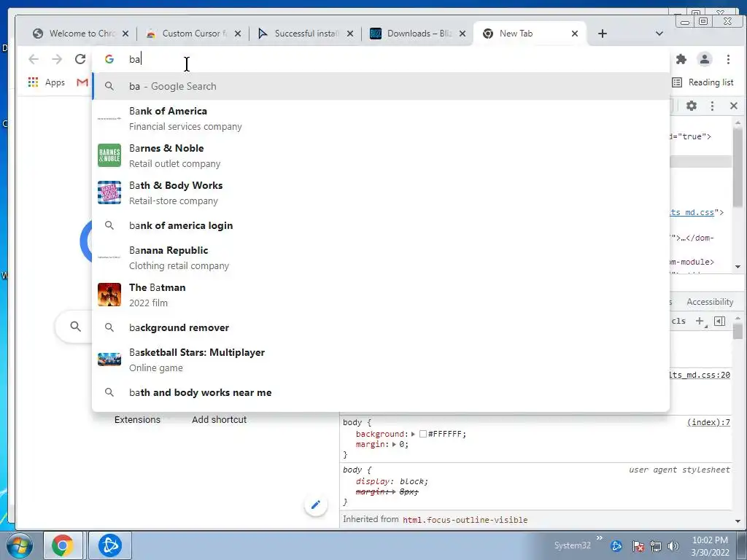
Task: Close the DevTools panel
Action: tap(734, 106)
